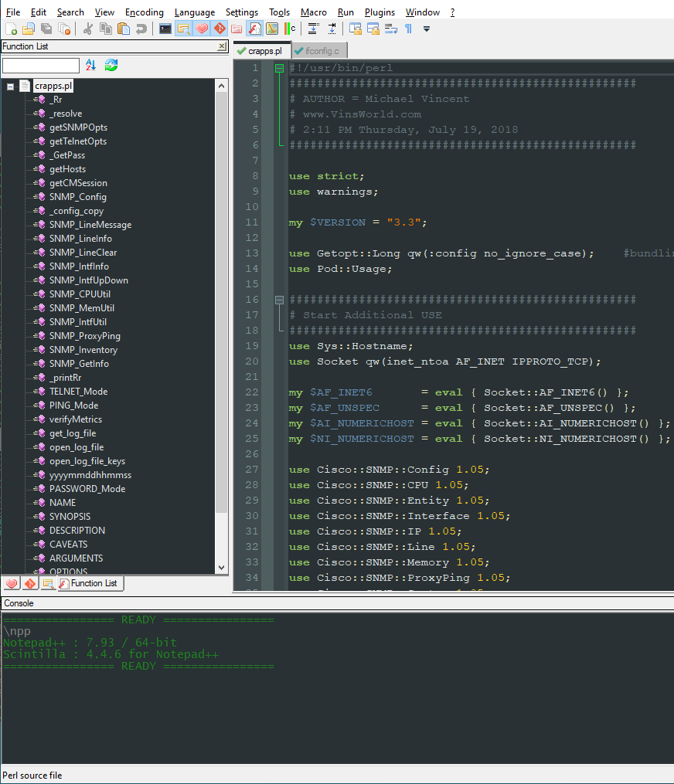Click the Function List vertical scrollbar thumb
Screen dimensions: 674x784
[221, 303]
